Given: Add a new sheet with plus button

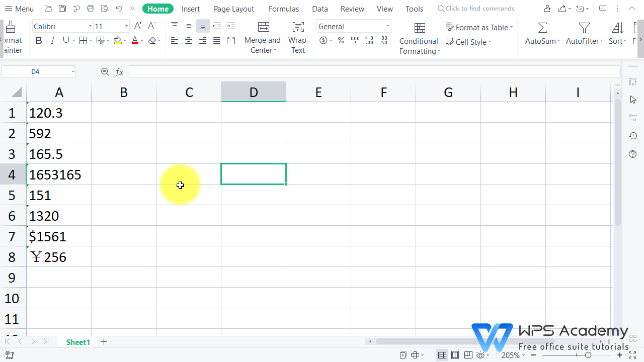Looking at the screenshot, I should (104, 342).
